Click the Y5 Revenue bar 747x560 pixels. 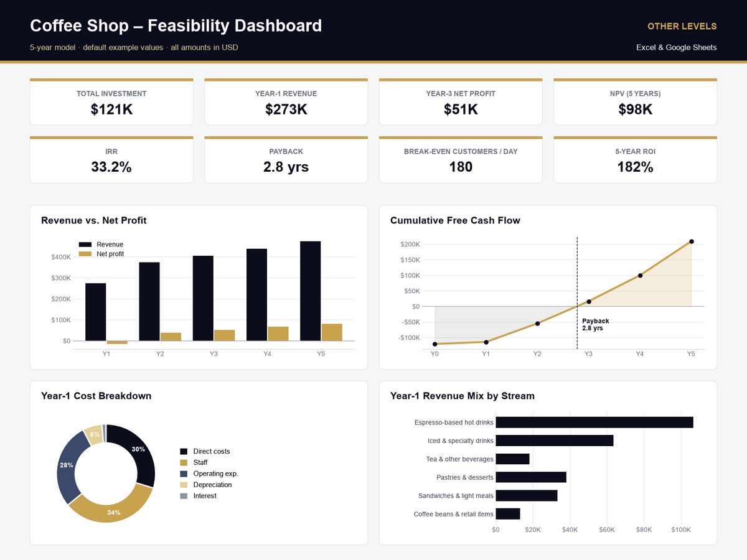[311, 291]
